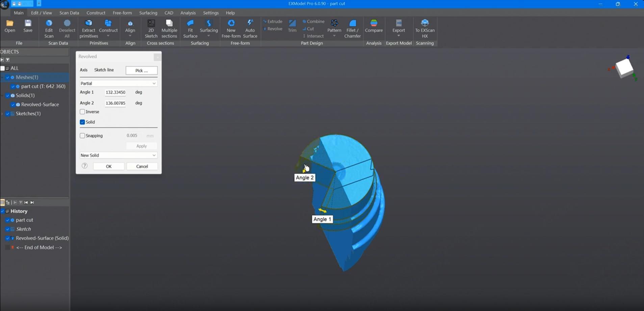Open the Partial revolve mode dropdown
Screen dimensions: 644x311
click(118, 83)
